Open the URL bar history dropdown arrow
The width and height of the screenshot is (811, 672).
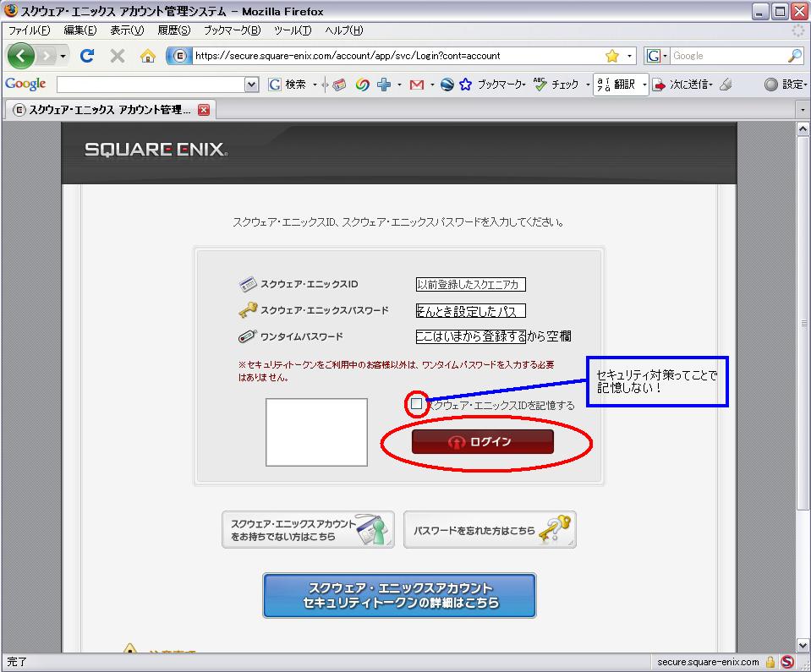(629, 55)
